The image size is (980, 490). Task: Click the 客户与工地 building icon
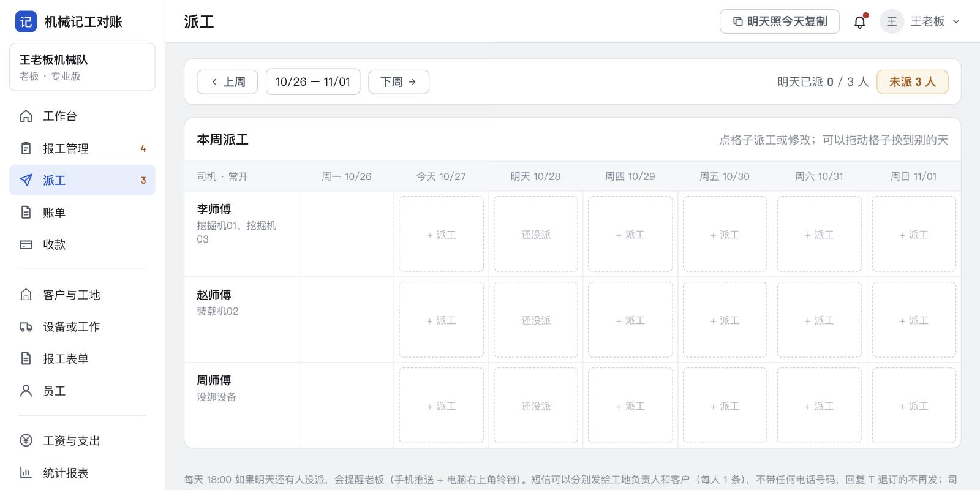26,295
